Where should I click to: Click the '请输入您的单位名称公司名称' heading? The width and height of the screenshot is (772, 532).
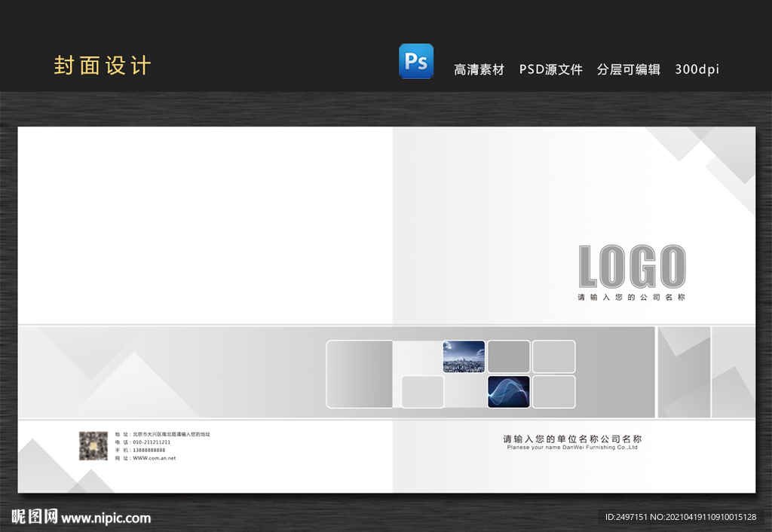[x=572, y=439]
